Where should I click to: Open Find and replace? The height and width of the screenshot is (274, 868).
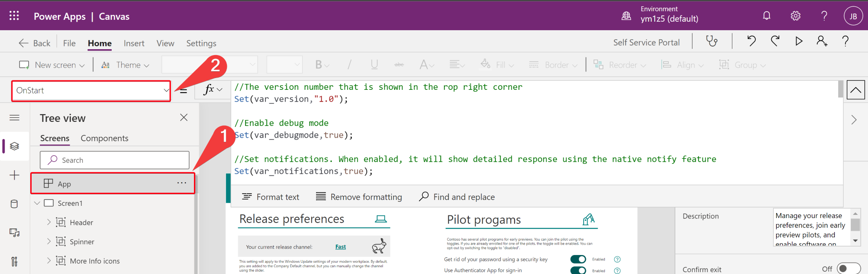pyautogui.click(x=457, y=197)
